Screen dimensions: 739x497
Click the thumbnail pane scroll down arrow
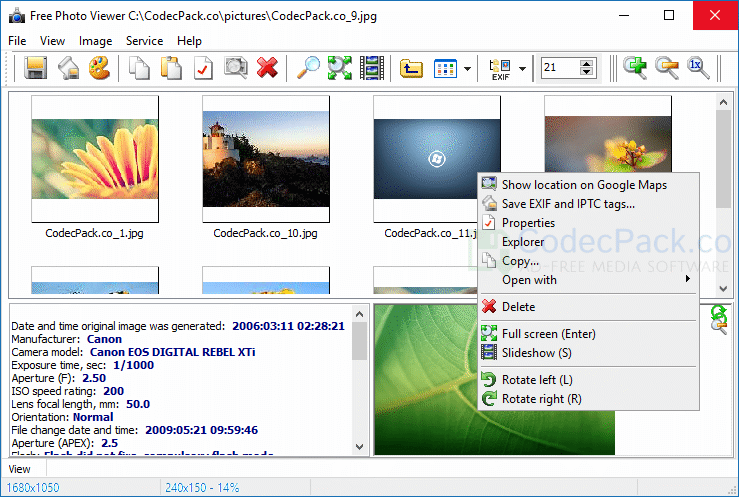(x=723, y=288)
